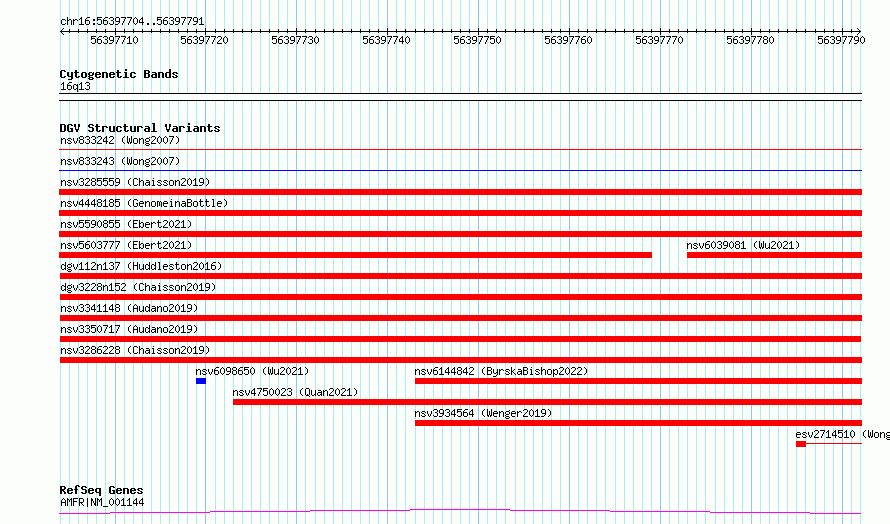890x524 pixels.
Task: Select nsv5603777 (Ebert2021) label
Action: click(126, 245)
